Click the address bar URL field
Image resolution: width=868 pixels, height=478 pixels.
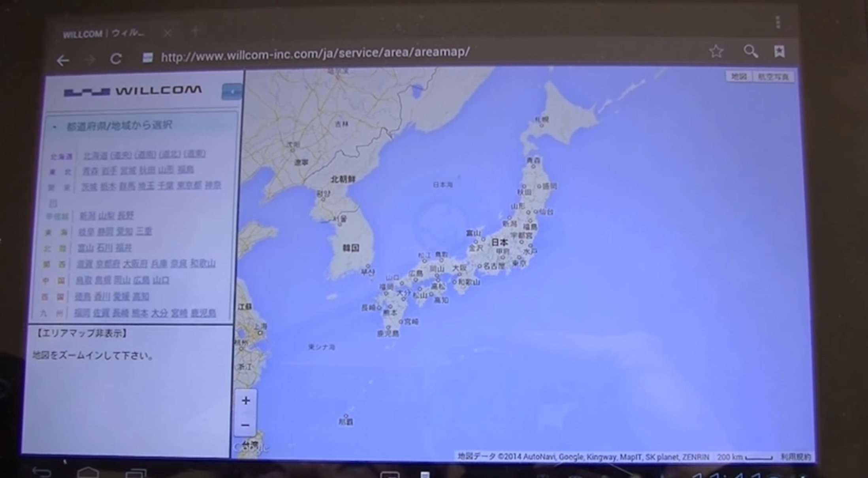(315, 55)
